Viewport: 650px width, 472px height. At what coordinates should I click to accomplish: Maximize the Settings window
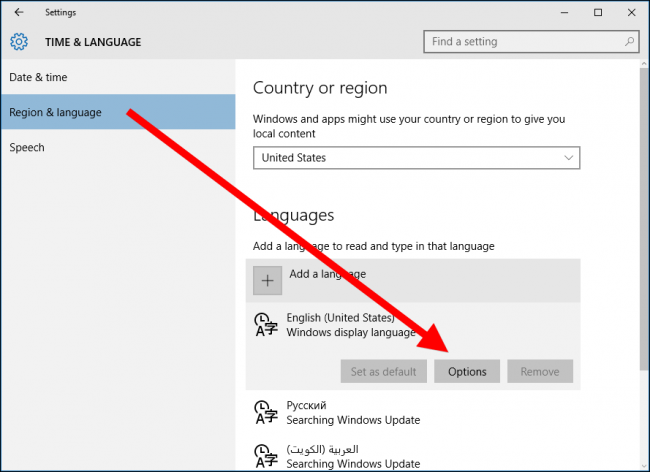(x=598, y=12)
